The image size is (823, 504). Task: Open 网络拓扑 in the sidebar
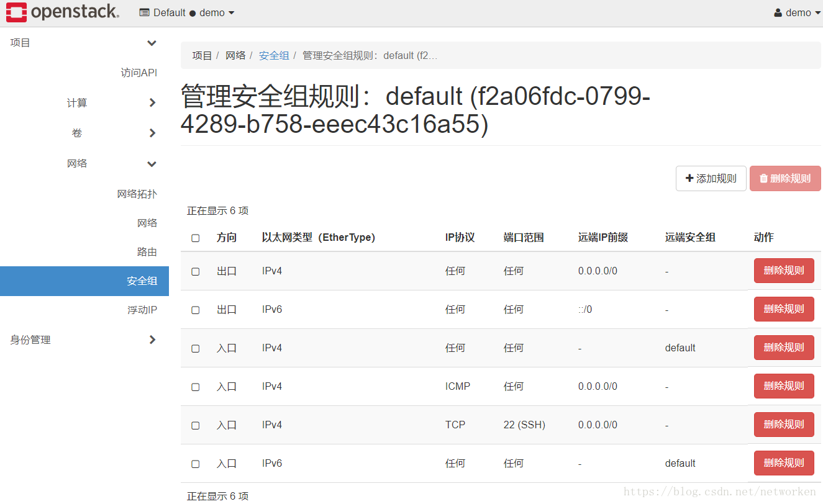pyautogui.click(x=137, y=194)
